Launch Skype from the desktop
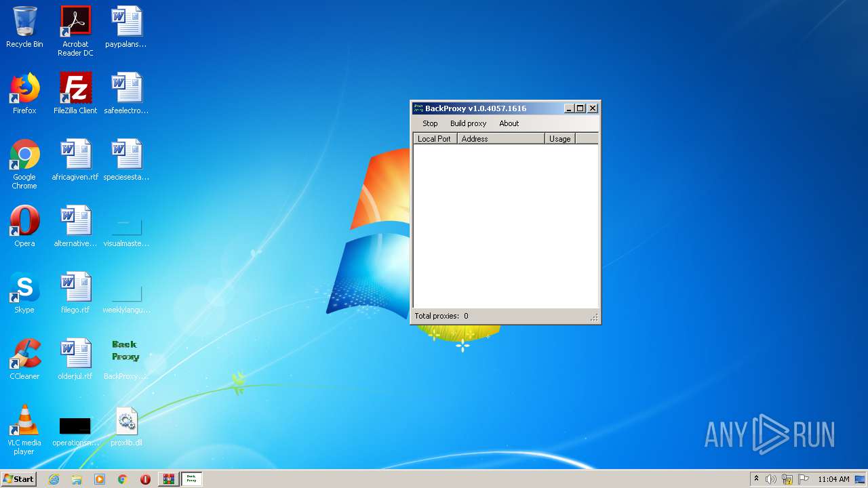This screenshot has width=868, height=488. point(24,293)
